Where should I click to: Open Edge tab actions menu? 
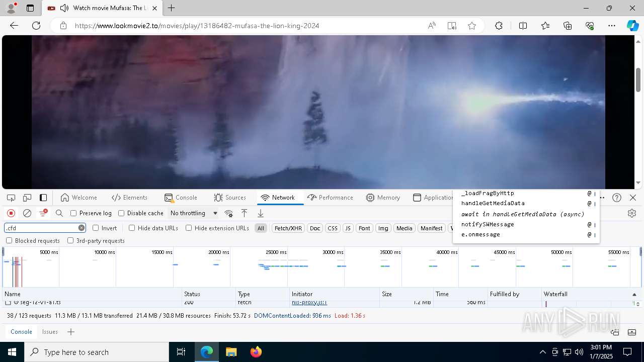(x=30, y=8)
